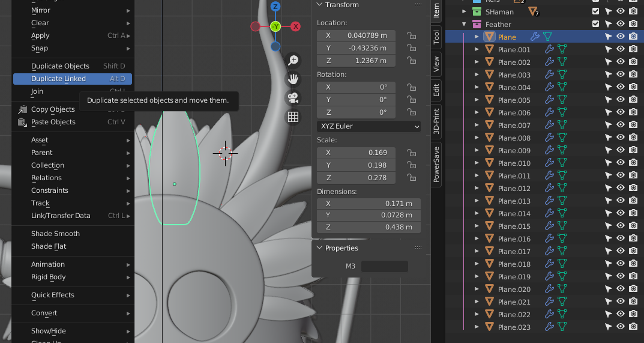Click the wrench modifier icon on Plane.005
The height and width of the screenshot is (343, 644).
tap(549, 100)
